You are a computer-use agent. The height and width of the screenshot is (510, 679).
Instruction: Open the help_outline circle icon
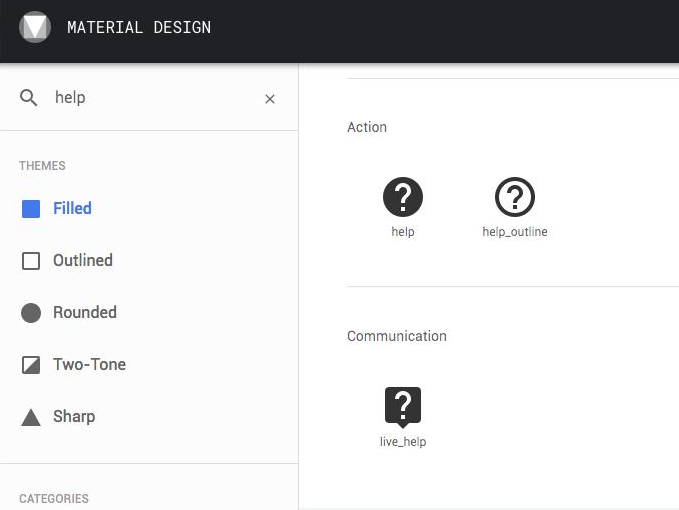coord(515,197)
